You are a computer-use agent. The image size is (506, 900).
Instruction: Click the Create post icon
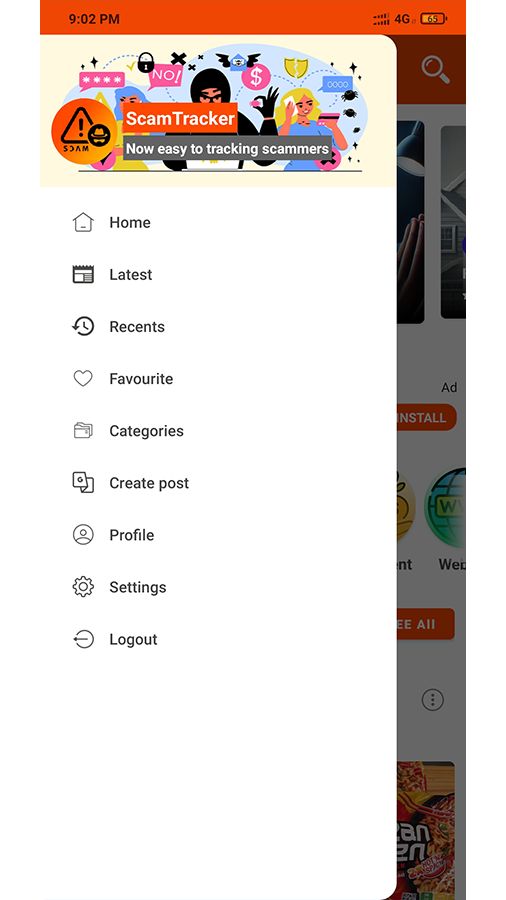83,483
